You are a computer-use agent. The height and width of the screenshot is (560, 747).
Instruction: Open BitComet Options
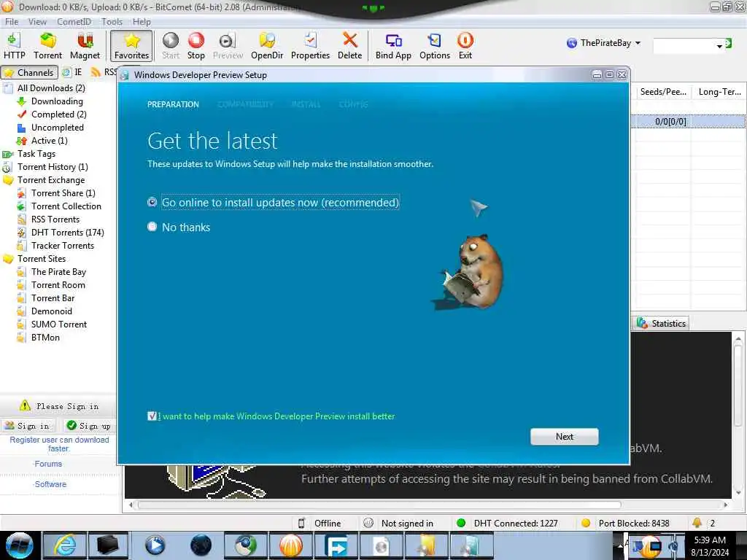click(435, 46)
